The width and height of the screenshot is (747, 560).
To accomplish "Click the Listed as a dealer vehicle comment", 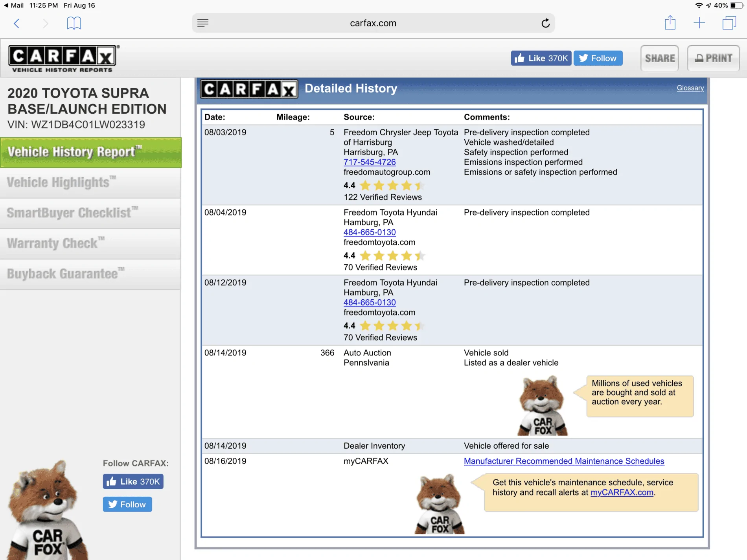I will click(511, 363).
